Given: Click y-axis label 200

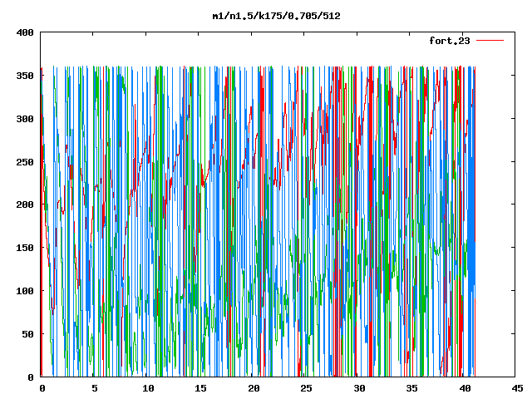Looking at the screenshot, I should click(x=25, y=204).
